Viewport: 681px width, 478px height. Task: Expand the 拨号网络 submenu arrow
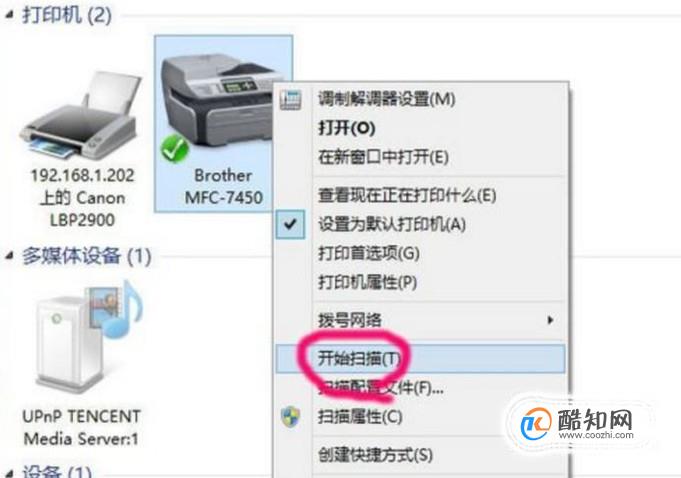click(550, 320)
